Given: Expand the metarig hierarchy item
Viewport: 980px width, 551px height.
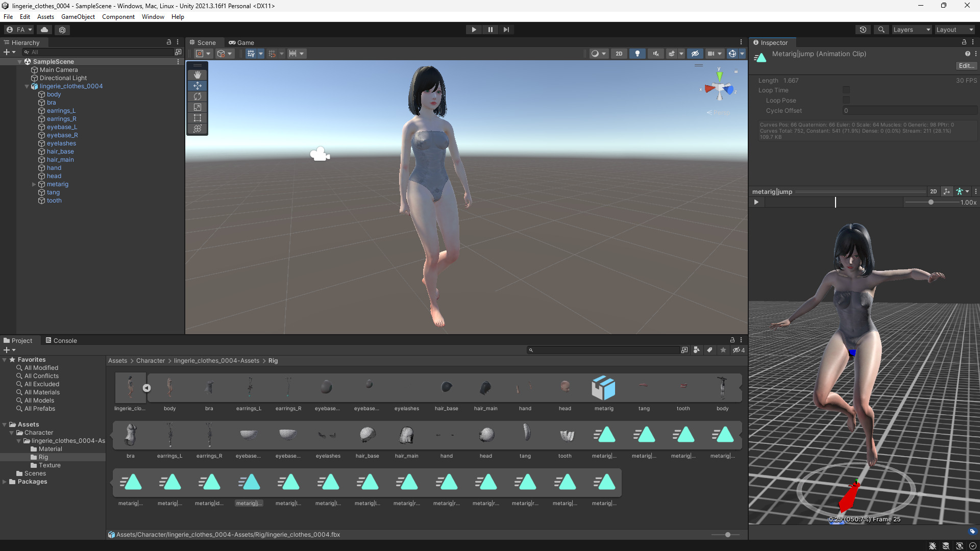Looking at the screenshot, I should pyautogui.click(x=34, y=184).
